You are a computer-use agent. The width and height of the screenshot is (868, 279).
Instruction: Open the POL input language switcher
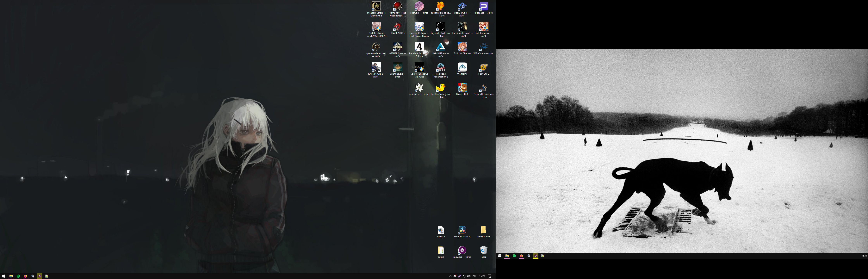(x=475, y=276)
